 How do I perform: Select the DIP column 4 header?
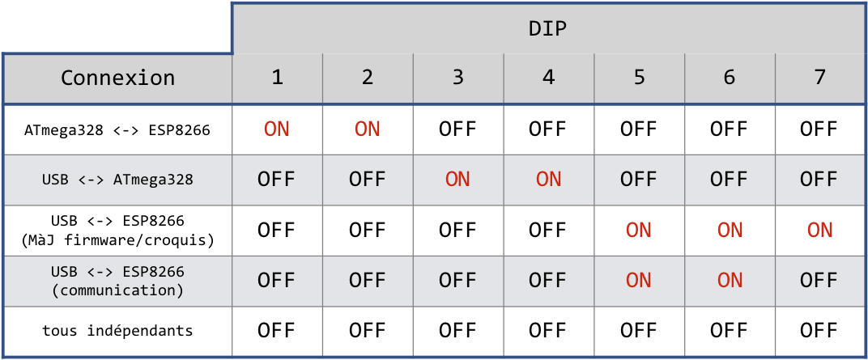point(549,78)
